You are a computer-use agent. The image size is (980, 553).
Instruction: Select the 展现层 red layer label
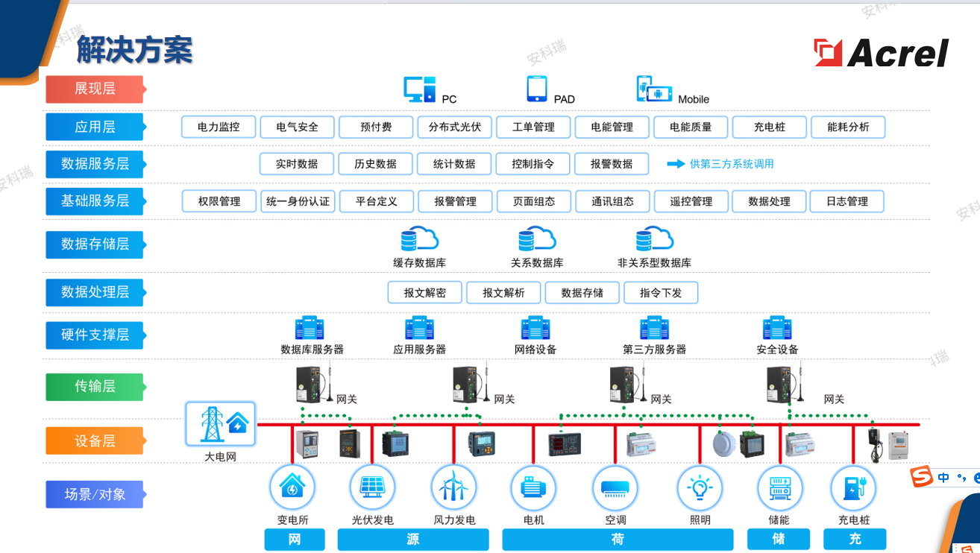tap(94, 89)
